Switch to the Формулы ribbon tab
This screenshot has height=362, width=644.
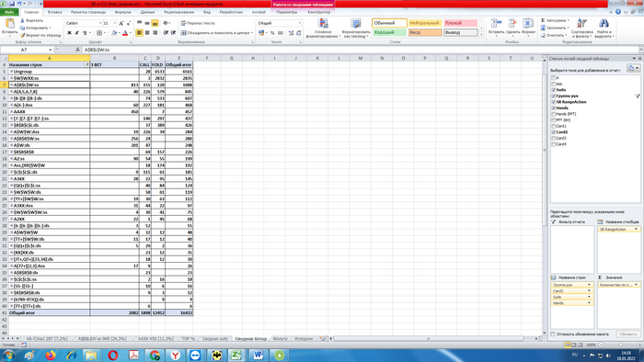[122, 12]
